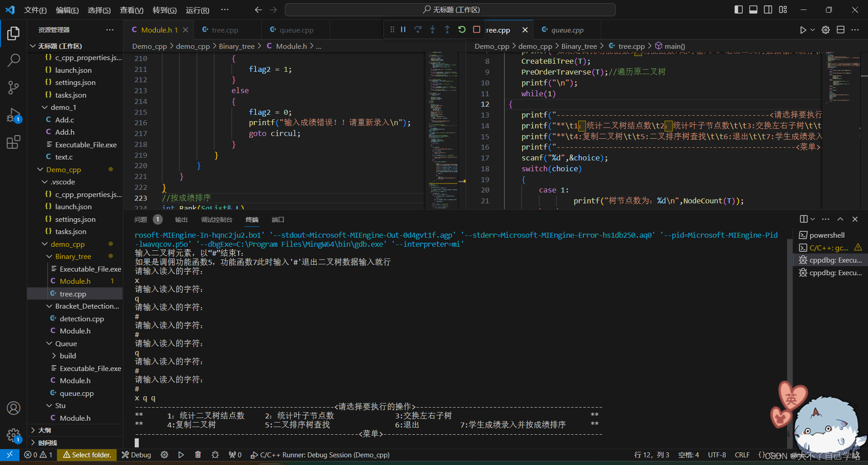Image resolution: width=868 pixels, height=465 pixels.
Task: Open the 查看(V) menu
Action: (x=131, y=10)
